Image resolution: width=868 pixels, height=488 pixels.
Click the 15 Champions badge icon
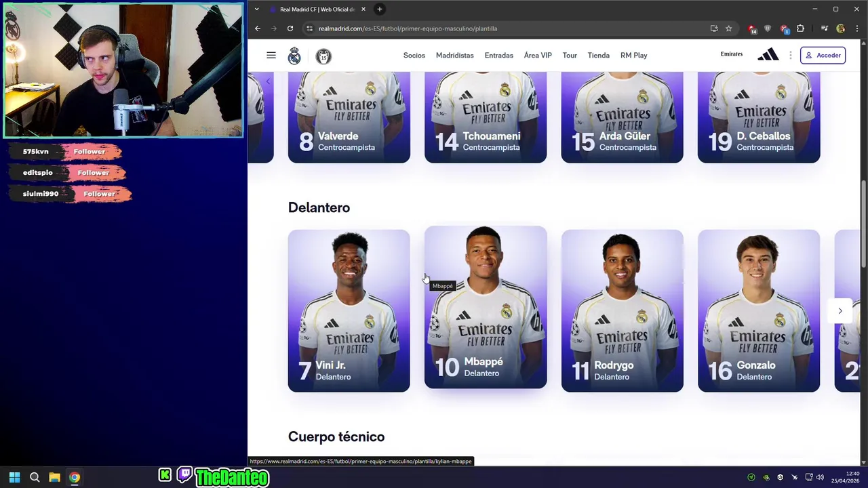(323, 56)
